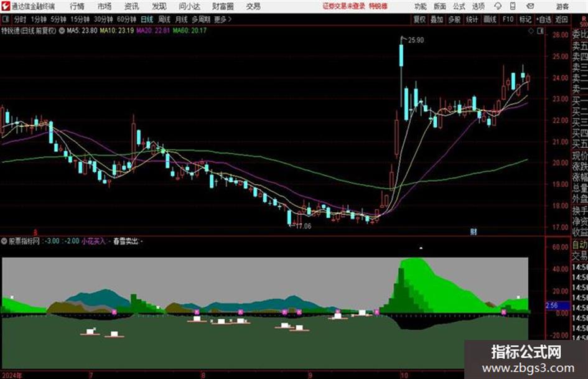Click the 证券交易未登录 link
Image resolution: width=588 pixels, height=379 pixels.
coord(343,6)
